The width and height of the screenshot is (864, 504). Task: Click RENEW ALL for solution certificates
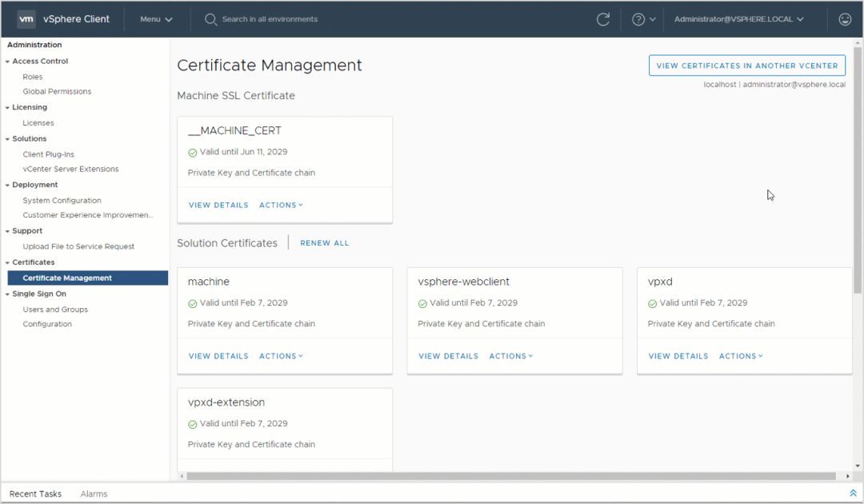coord(324,242)
